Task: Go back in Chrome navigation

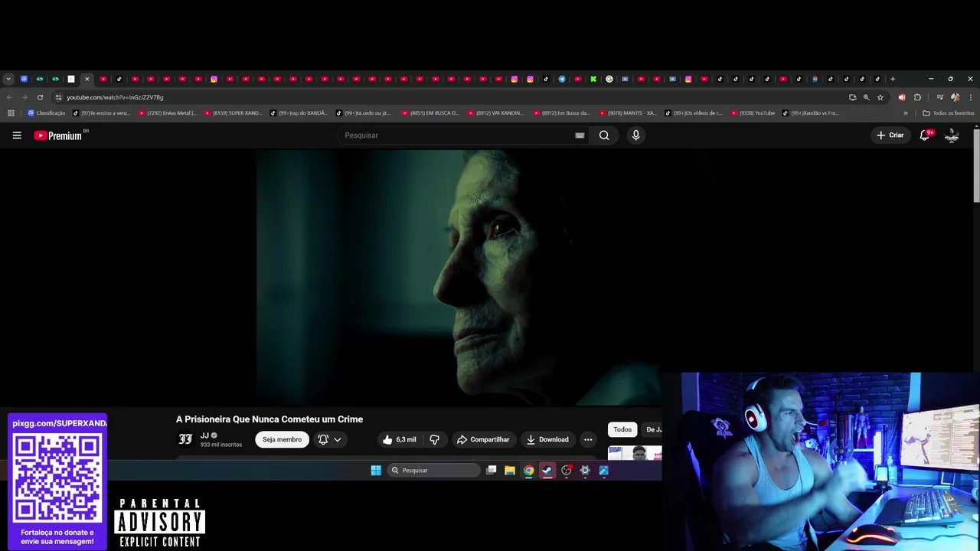Action: tap(9, 97)
